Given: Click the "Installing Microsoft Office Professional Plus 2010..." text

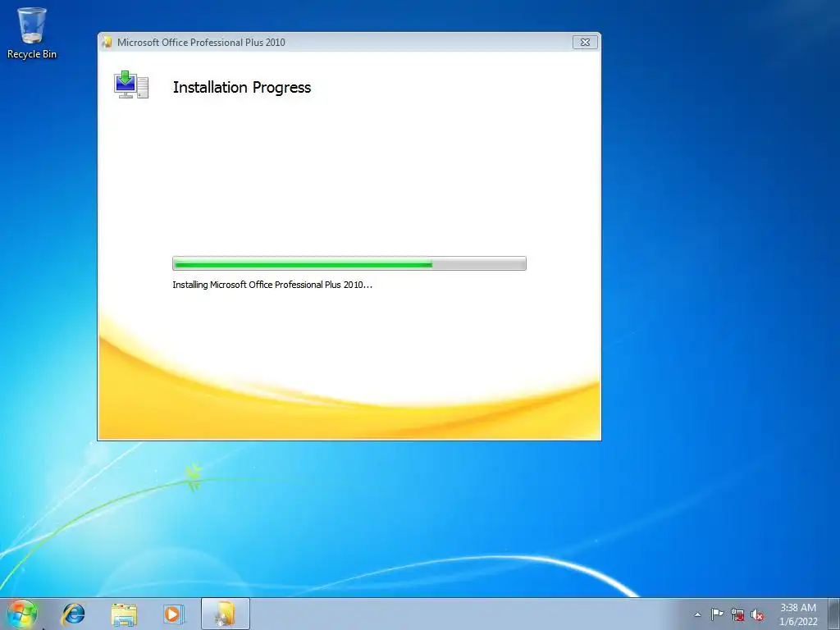Looking at the screenshot, I should [272, 285].
